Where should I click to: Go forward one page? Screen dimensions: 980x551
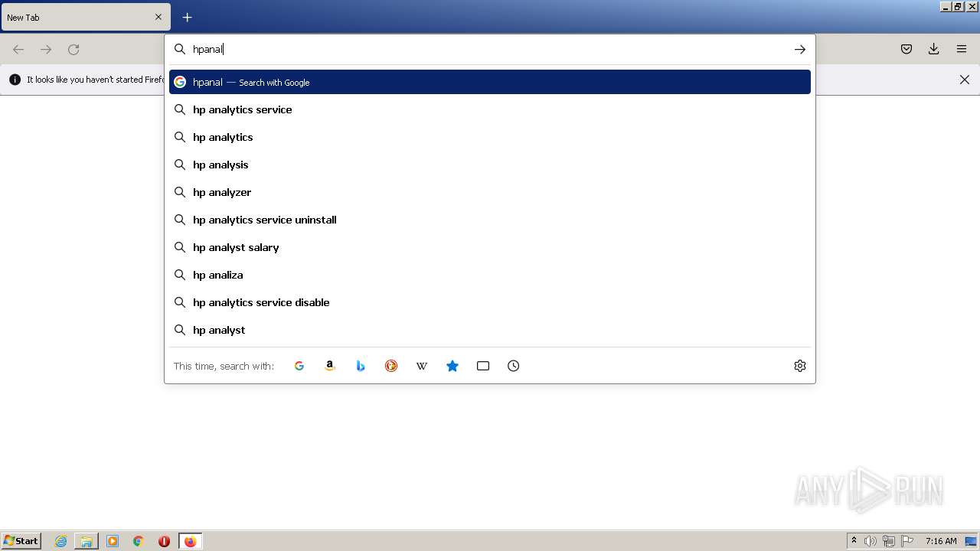click(46, 49)
